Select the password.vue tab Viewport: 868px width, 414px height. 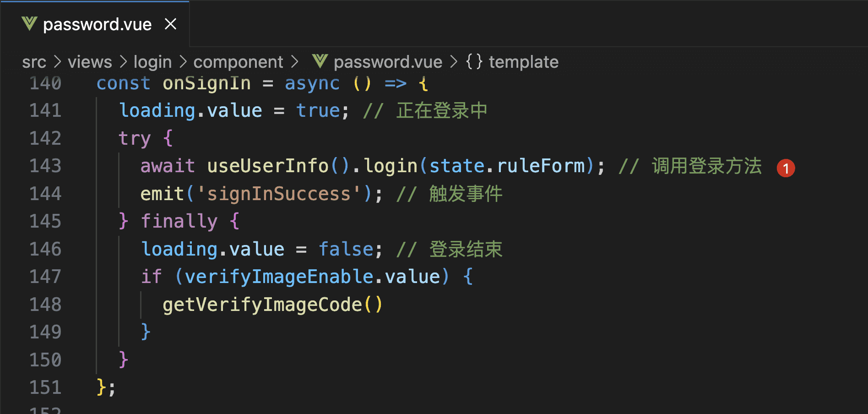click(x=97, y=24)
